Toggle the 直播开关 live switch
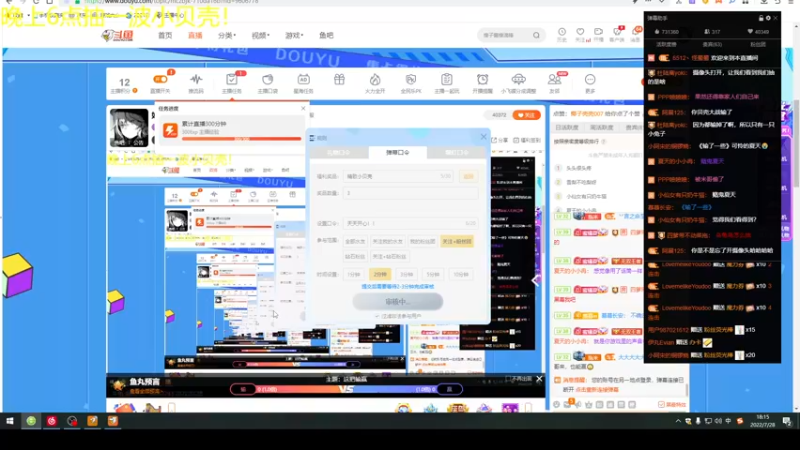The image size is (800, 450). (x=160, y=80)
